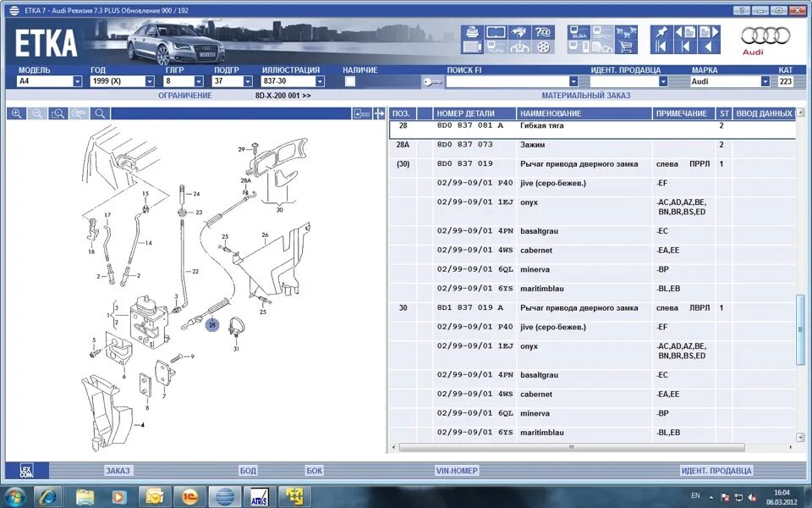Screen dimensions: 812x508
Task: Open Windows Explorer folder in taskbar
Action: (85, 497)
